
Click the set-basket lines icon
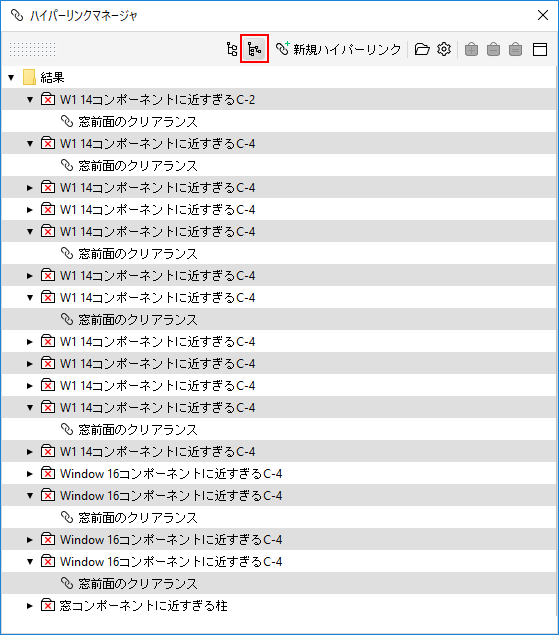pos(515,49)
